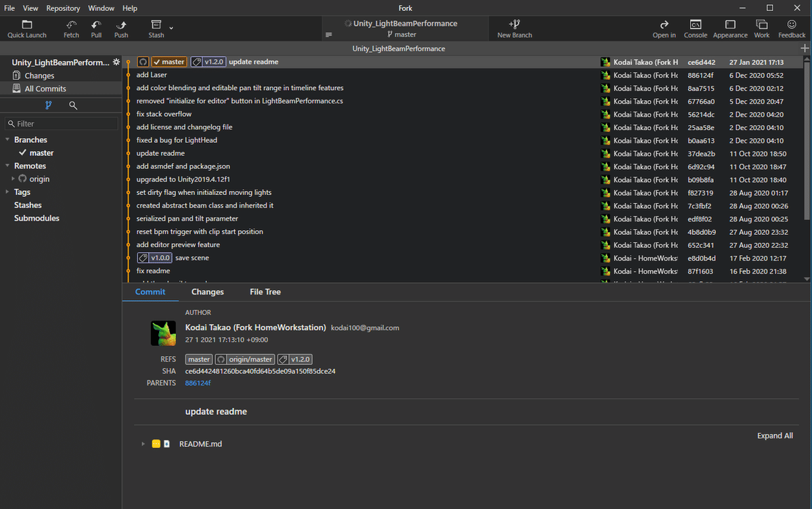Click the GitHub origin badge on top commit
Viewport: 812px width, 509px height.
[x=143, y=62]
